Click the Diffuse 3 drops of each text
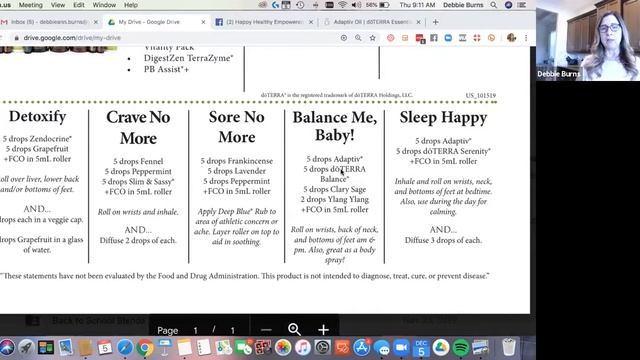640x360 pixels. [x=443, y=240]
